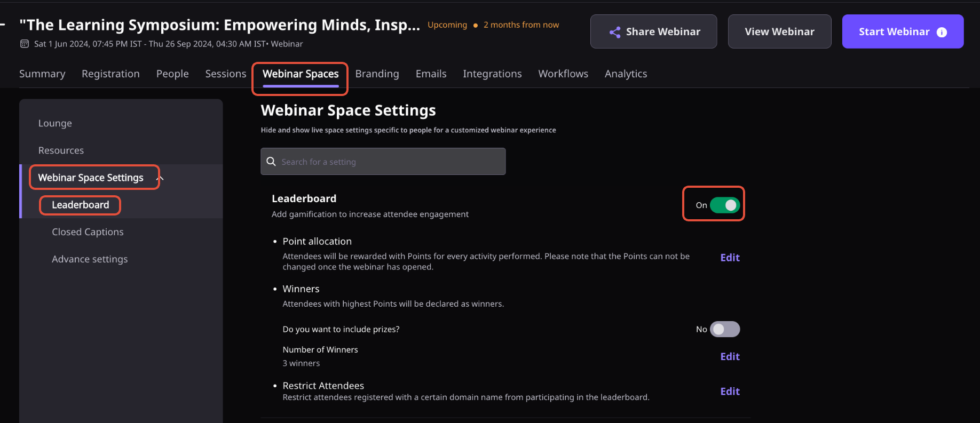
Task: Go to the Sessions tab
Action: point(226,74)
